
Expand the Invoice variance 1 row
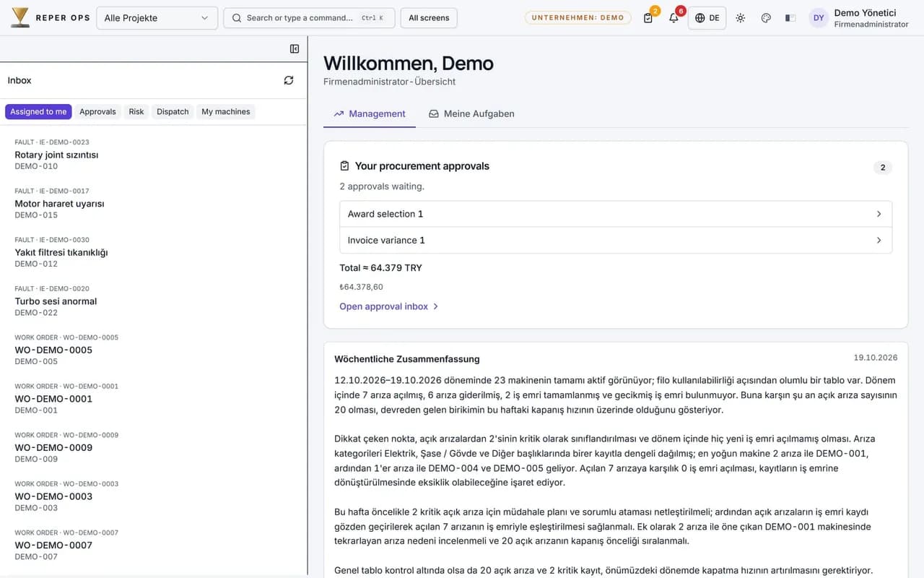click(616, 240)
